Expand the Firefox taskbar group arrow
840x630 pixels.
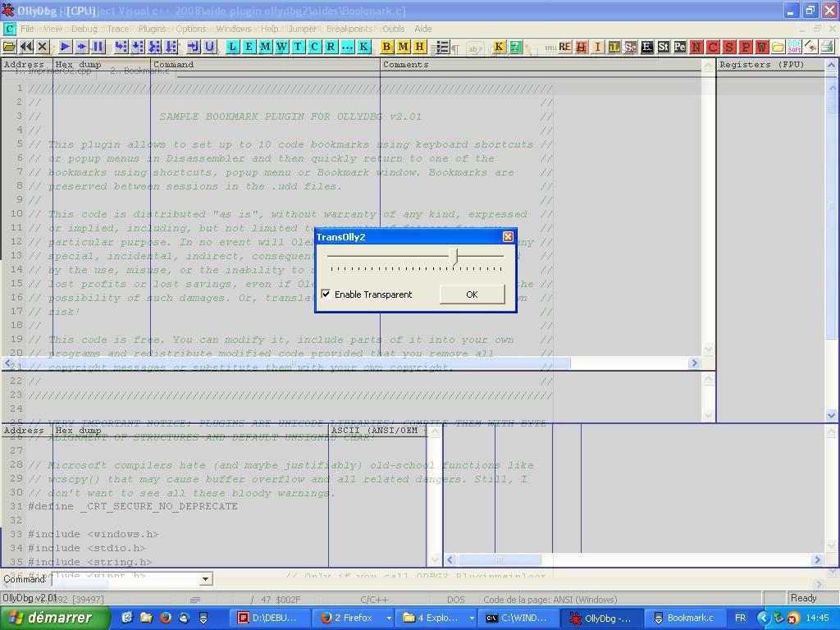coord(388,619)
